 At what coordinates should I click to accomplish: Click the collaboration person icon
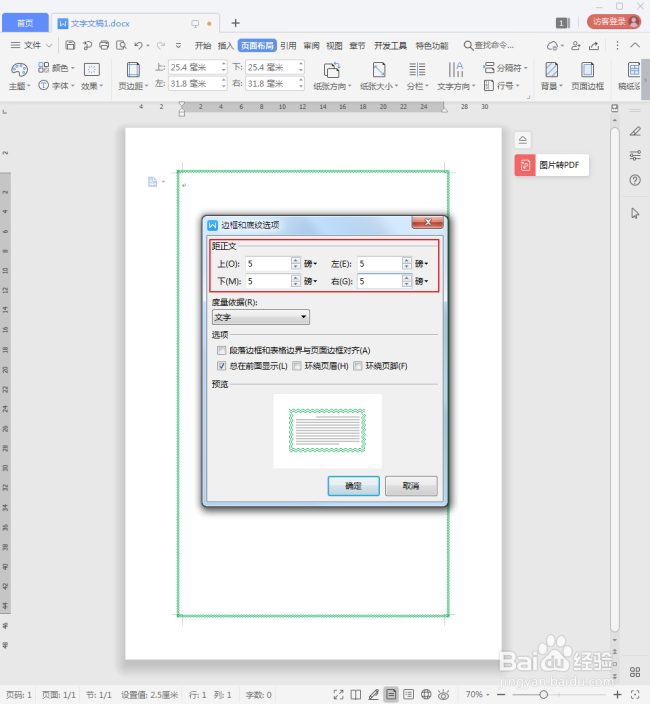[575, 45]
